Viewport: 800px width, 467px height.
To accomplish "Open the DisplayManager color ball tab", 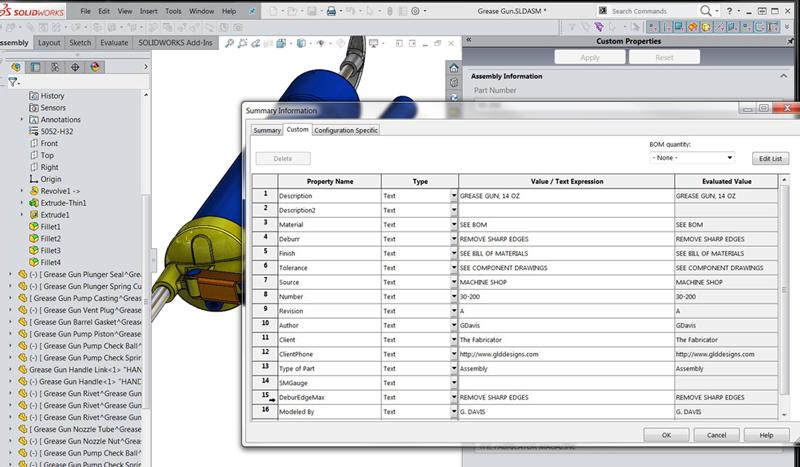I will coord(95,67).
